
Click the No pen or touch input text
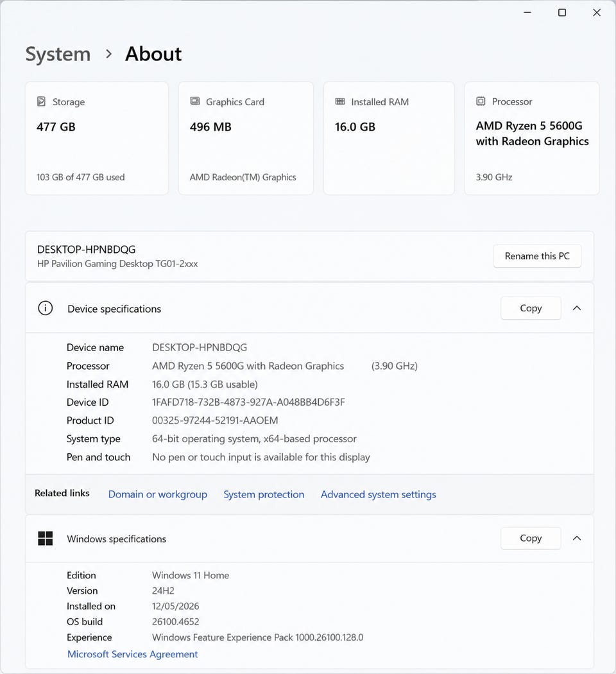tap(261, 457)
